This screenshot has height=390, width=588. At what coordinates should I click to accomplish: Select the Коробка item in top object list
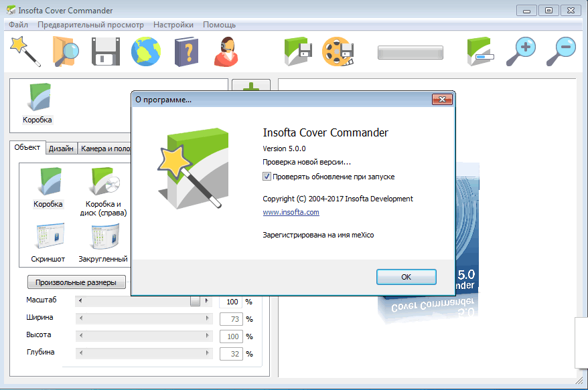pos(38,104)
